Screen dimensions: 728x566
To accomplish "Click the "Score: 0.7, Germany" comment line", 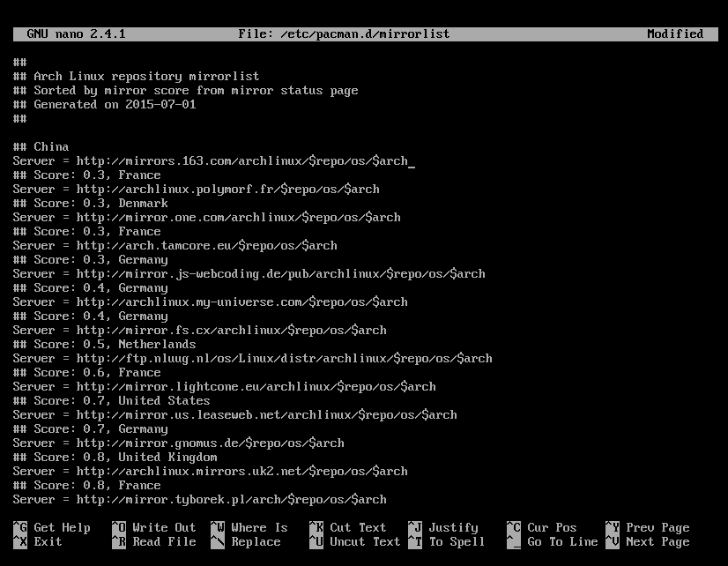I will pyautogui.click(x=91, y=429).
